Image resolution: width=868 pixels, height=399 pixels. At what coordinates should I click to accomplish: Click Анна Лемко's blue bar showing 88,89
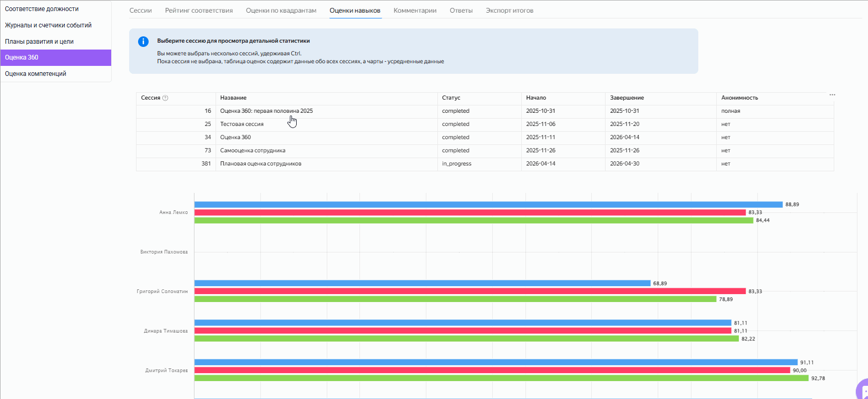(x=488, y=205)
